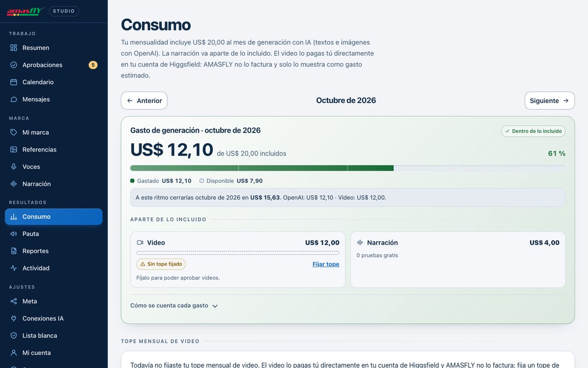Click the Fijar tope link

pyautogui.click(x=326, y=264)
